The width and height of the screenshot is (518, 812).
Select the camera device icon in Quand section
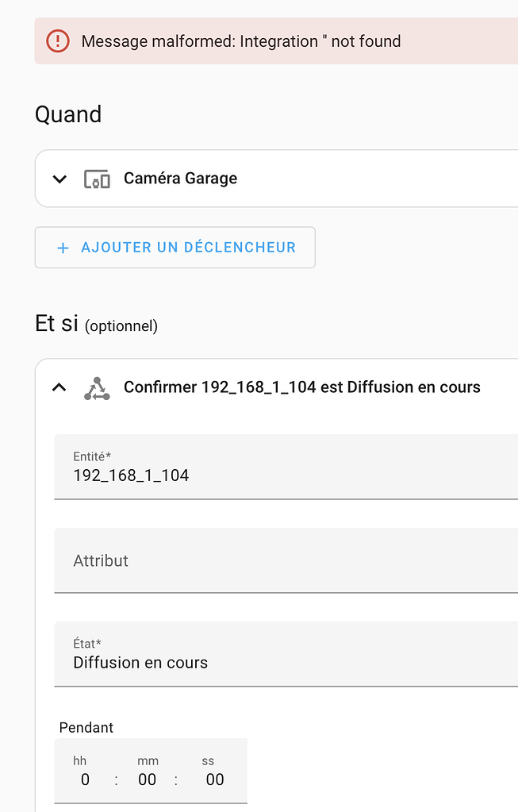click(x=97, y=179)
